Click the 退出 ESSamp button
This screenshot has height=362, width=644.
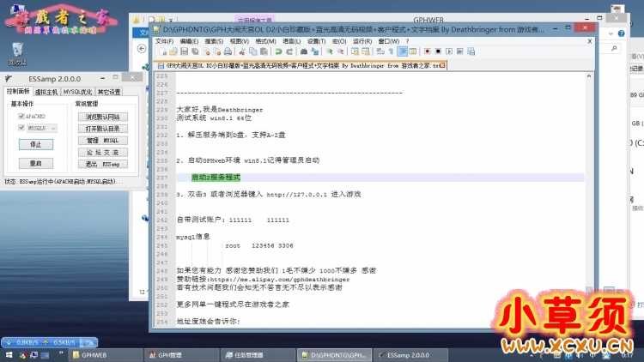pyautogui.click(x=103, y=164)
